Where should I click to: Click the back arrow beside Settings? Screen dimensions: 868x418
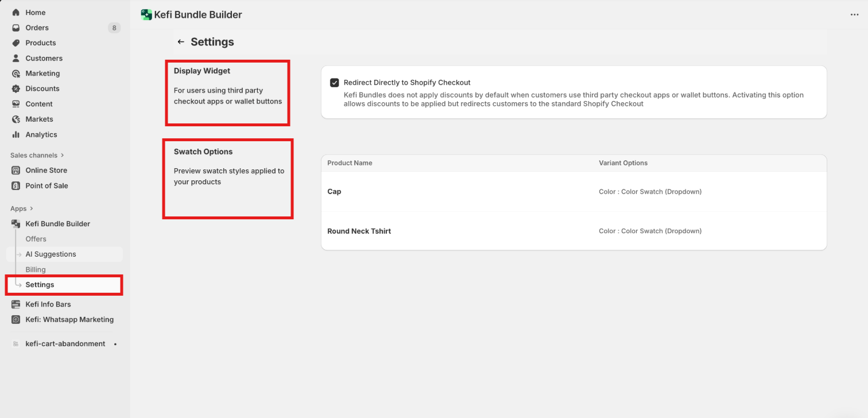(x=181, y=42)
